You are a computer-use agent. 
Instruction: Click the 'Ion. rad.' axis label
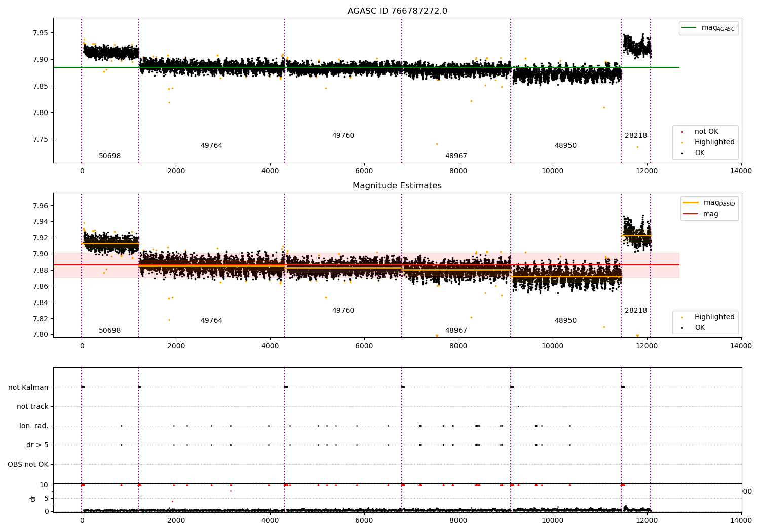(34, 426)
